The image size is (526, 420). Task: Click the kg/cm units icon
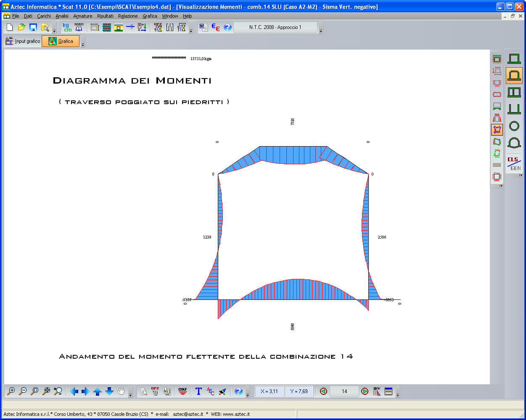coord(67,28)
